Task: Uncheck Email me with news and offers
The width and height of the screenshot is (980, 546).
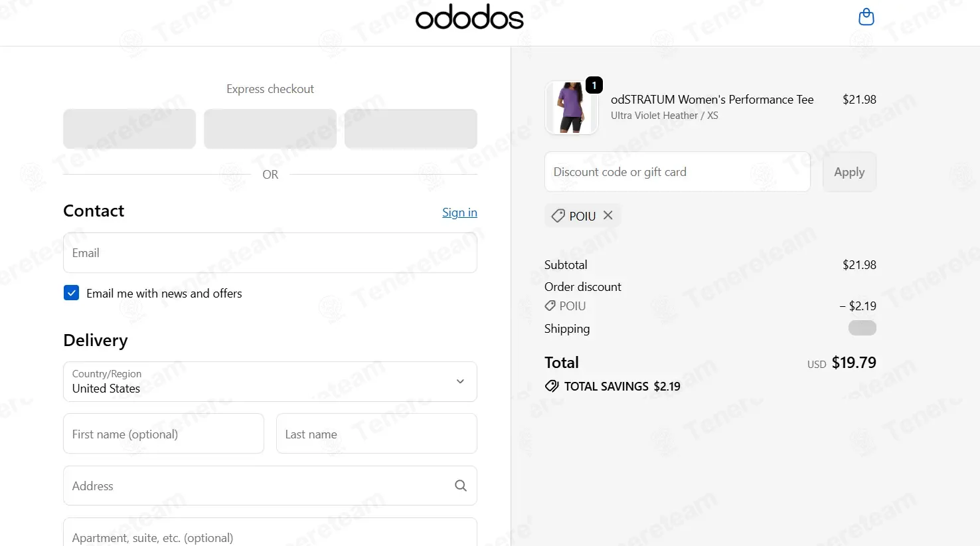Action: [x=71, y=293]
